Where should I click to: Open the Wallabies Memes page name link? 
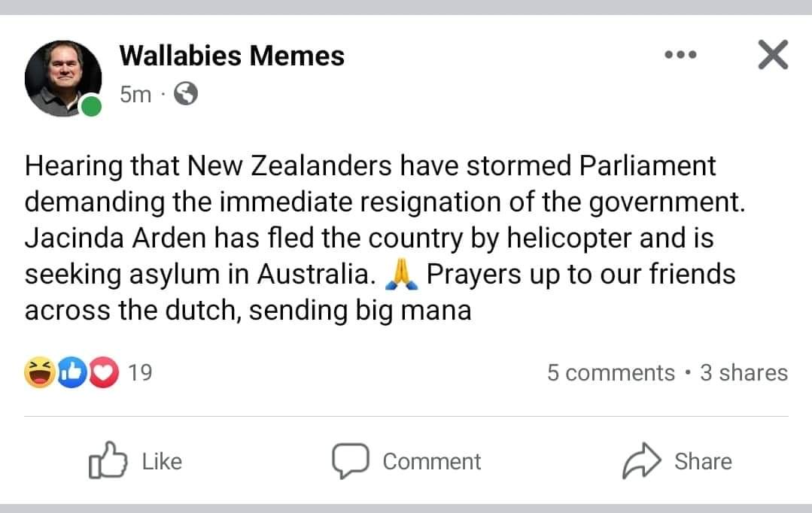coord(232,56)
